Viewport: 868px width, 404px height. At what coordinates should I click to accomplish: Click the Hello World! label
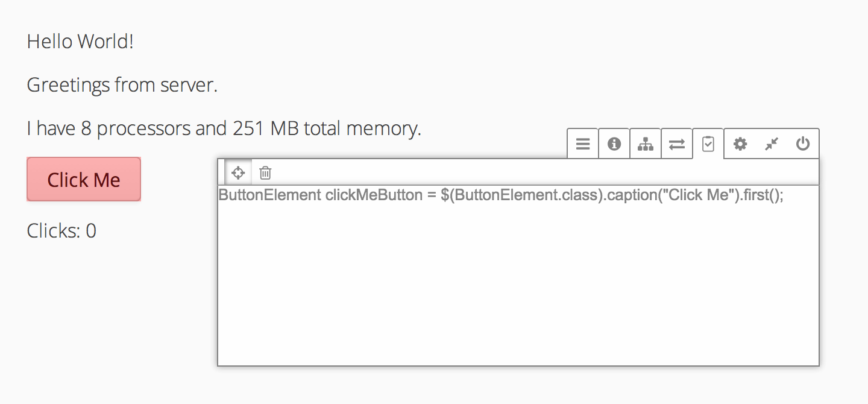point(80,42)
